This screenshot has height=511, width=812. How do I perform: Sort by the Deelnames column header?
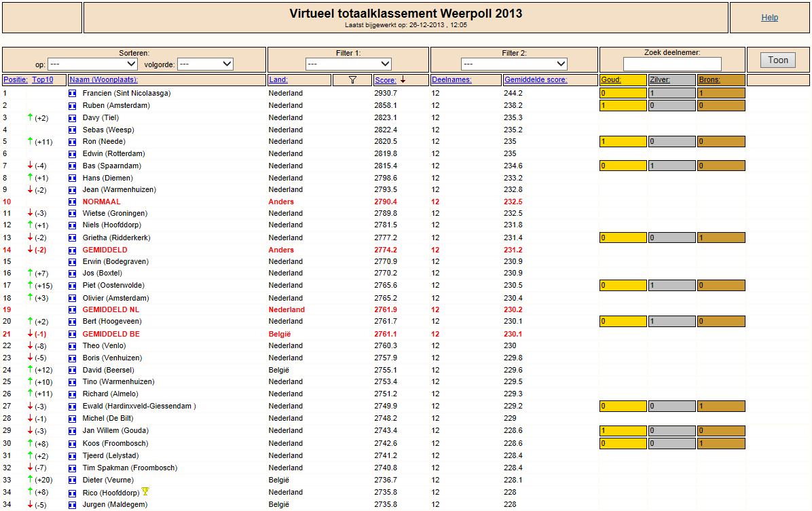point(451,79)
